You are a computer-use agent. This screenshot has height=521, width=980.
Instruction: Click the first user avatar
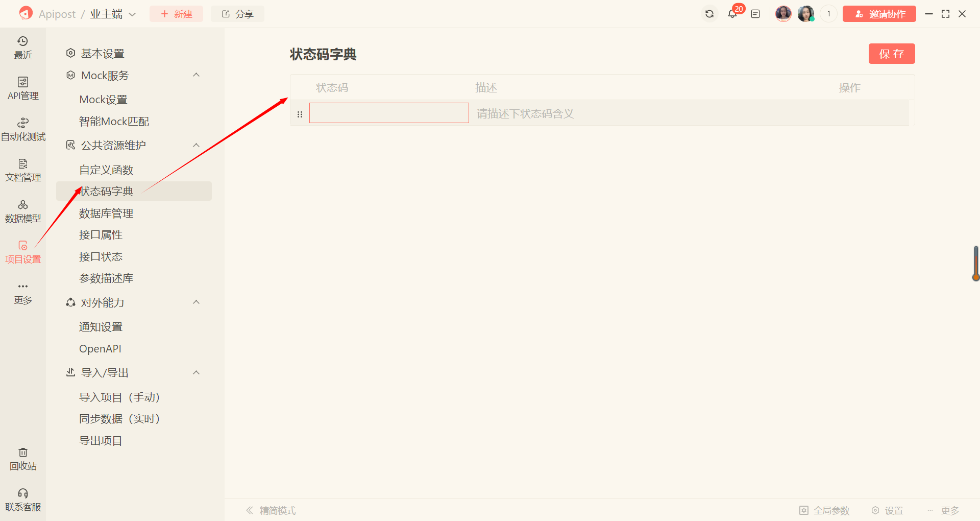(783, 14)
